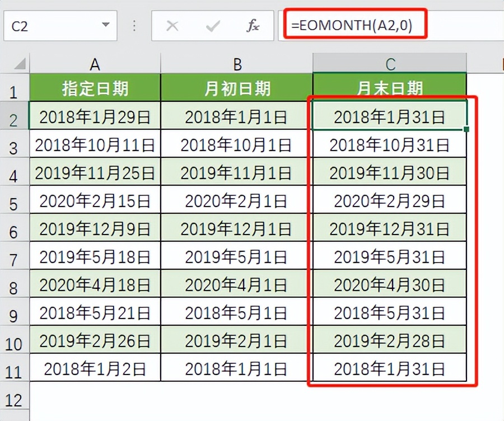The height and width of the screenshot is (421, 504).
Task: Select column B header
Action: [x=236, y=64]
